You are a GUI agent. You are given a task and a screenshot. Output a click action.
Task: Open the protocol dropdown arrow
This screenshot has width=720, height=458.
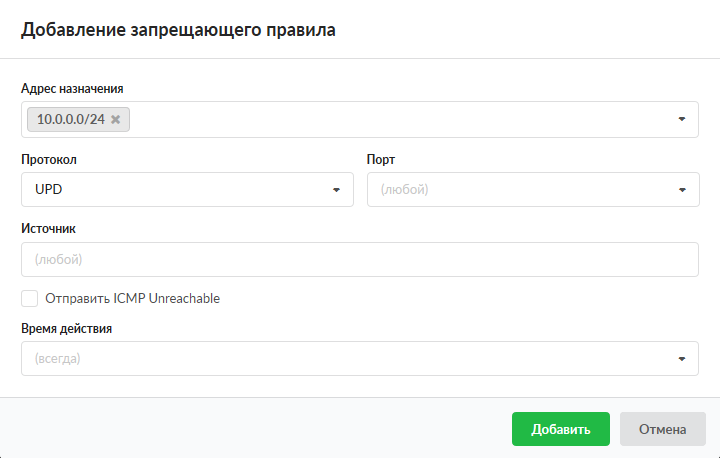pos(336,189)
